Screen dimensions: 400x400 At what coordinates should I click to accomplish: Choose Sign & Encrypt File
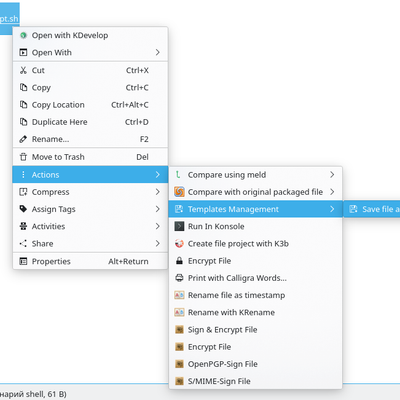pyautogui.click(x=255, y=330)
